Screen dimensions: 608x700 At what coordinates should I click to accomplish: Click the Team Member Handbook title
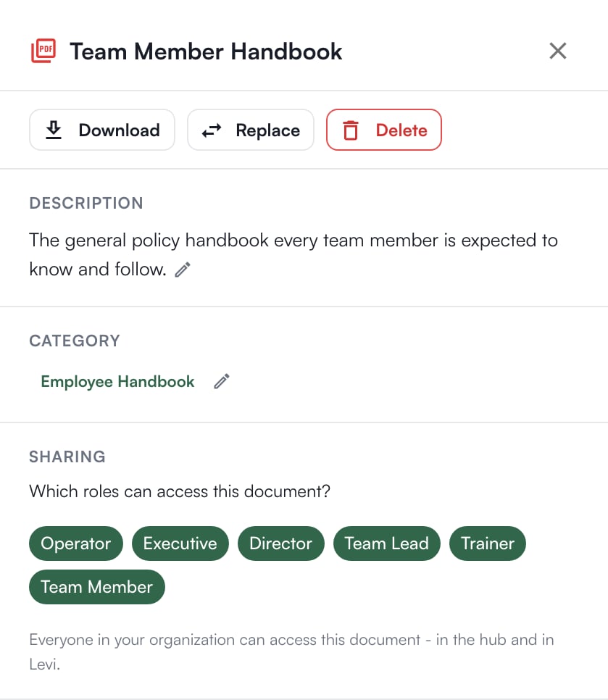(206, 51)
